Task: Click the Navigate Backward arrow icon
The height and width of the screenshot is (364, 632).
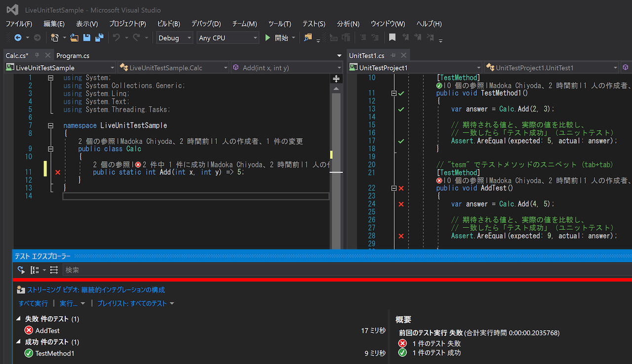Action: click(x=18, y=37)
